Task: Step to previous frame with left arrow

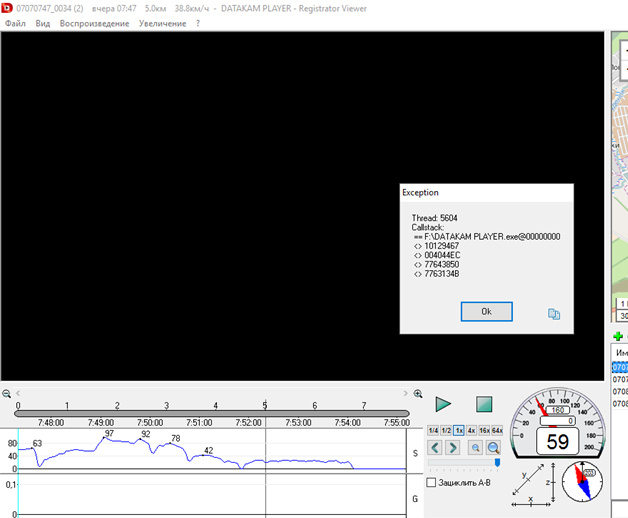Action: 436,448
